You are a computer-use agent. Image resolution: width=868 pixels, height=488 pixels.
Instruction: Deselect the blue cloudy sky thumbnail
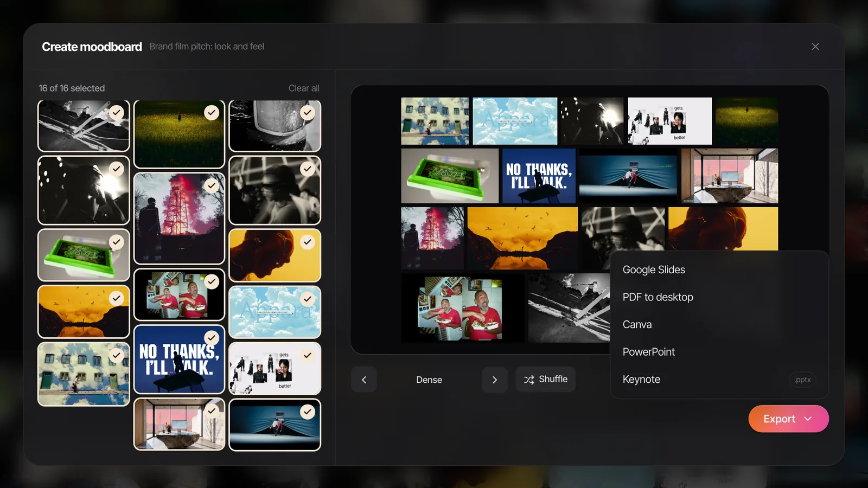pos(308,299)
